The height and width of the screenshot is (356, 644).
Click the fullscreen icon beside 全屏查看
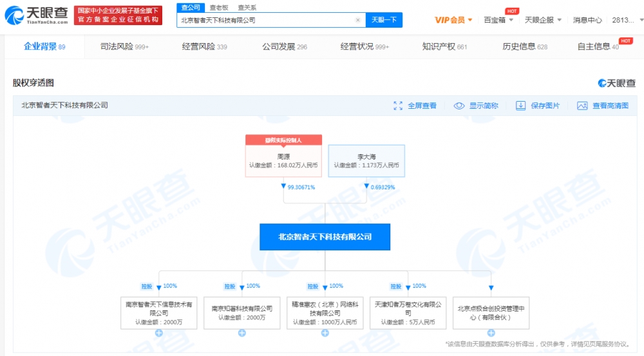click(397, 106)
